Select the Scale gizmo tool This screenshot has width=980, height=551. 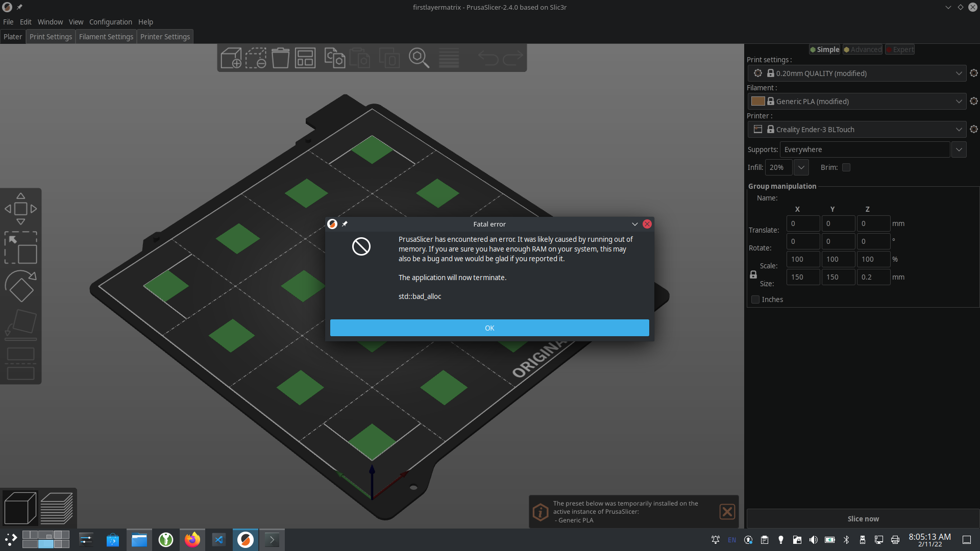[x=20, y=248]
